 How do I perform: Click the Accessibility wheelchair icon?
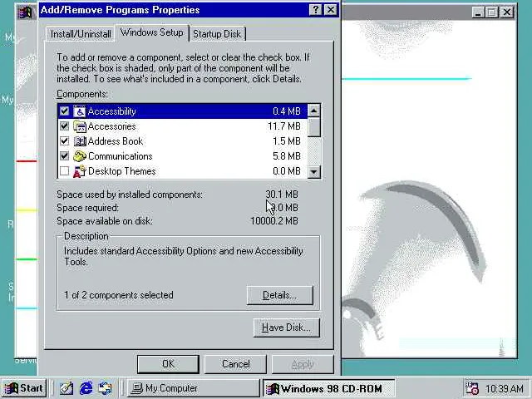80,111
